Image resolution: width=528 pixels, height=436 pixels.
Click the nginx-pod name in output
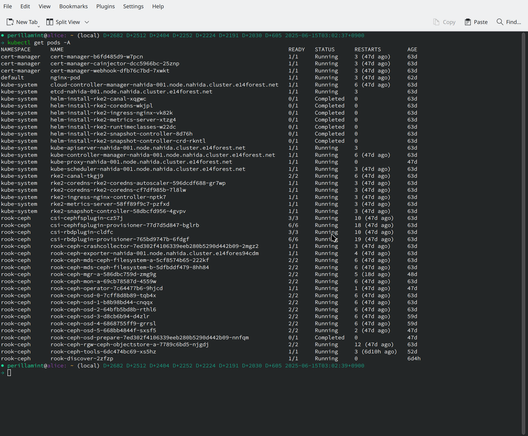65,78
